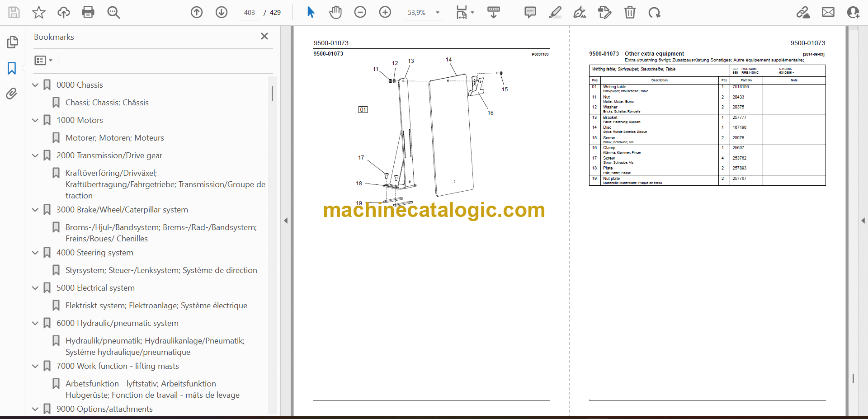Collapse the 2000 Transmission/Drive gear bookmark

click(x=35, y=155)
